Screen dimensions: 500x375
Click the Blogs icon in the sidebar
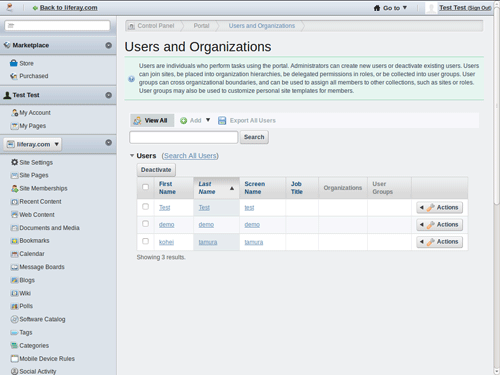click(x=14, y=280)
